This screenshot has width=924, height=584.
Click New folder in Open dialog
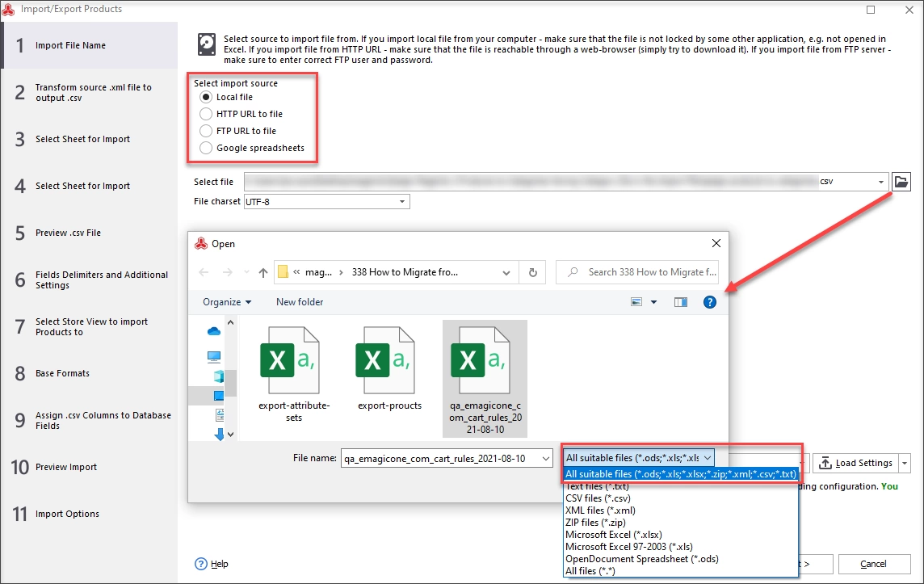[x=300, y=302]
